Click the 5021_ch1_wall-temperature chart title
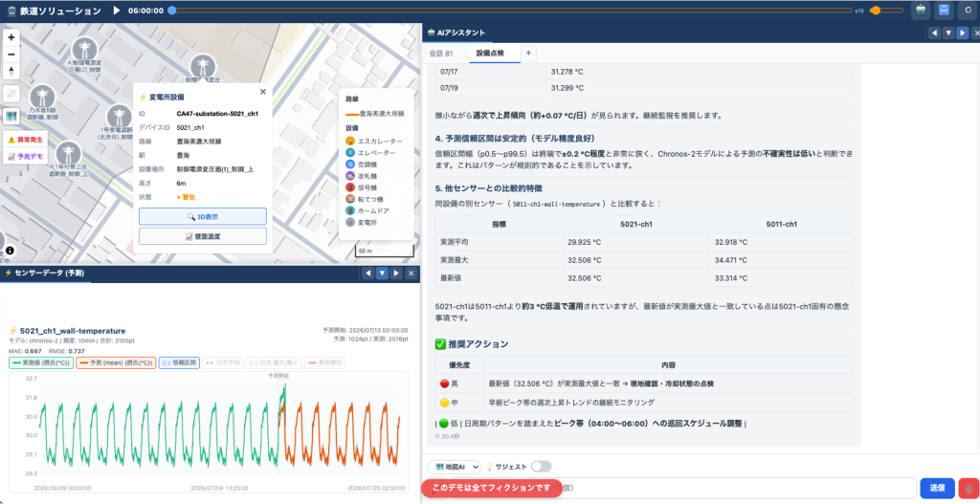The image size is (980, 504). (x=73, y=331)
